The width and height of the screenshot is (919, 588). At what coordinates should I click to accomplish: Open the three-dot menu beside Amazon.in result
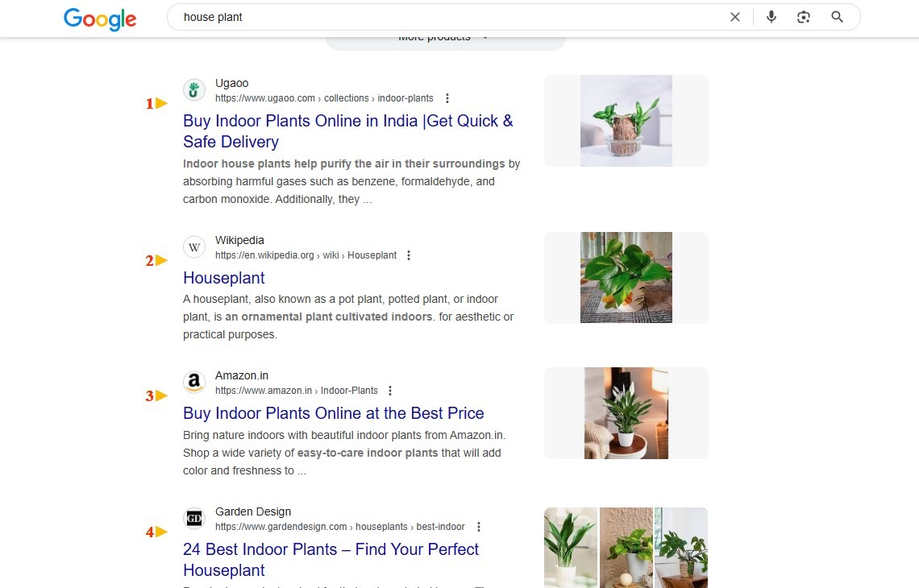point(389,391)
